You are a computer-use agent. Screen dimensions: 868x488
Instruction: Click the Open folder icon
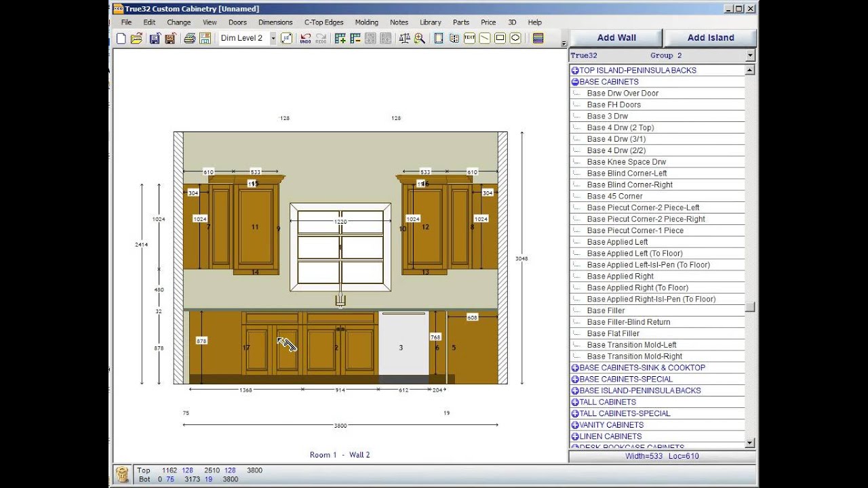[x=136, y=39]
